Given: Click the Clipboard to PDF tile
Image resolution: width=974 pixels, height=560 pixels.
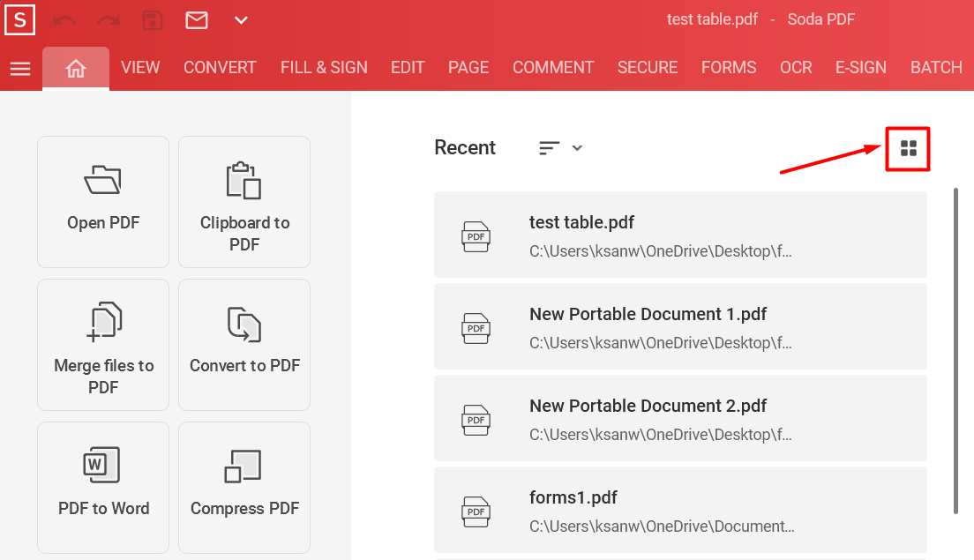Looking at the screenshot, I should tap(244, 202).
